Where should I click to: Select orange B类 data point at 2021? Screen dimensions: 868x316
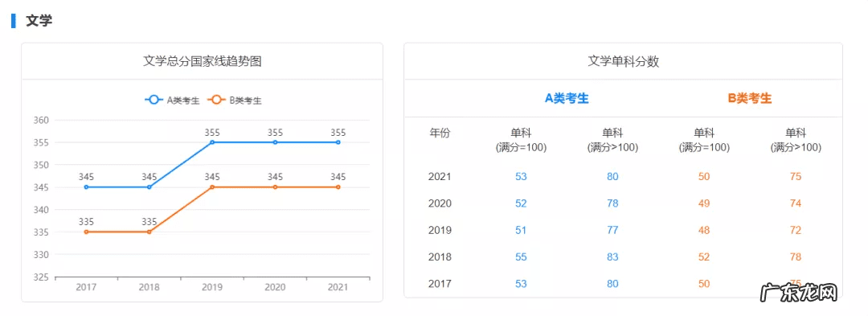coord(338,187)
